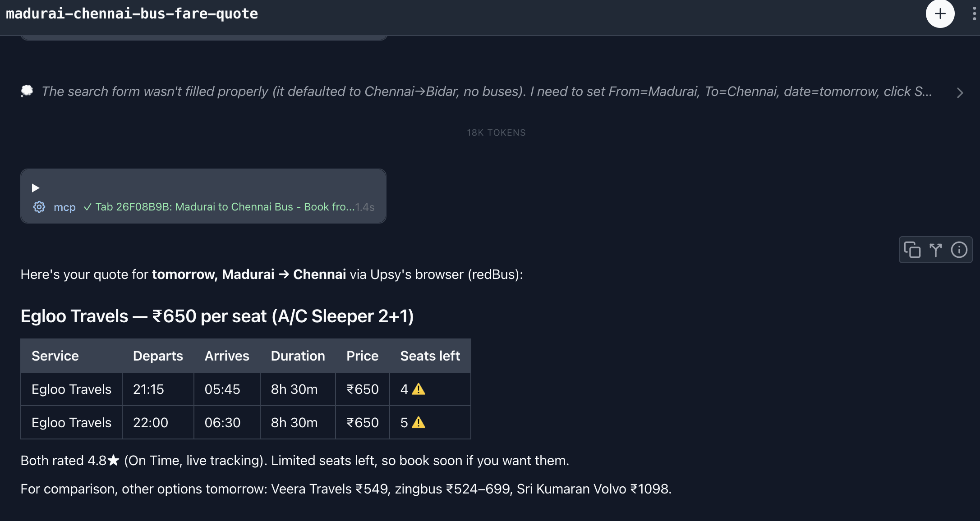Click the mcp gear icon
This screenshot has height=521, width=980.
pyautogui.click(x=39, y=207)
